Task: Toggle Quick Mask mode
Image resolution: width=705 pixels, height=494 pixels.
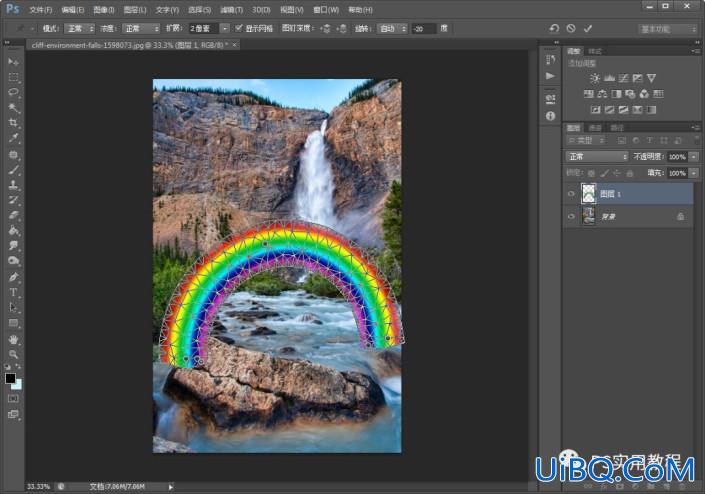Action: [13, 399]
